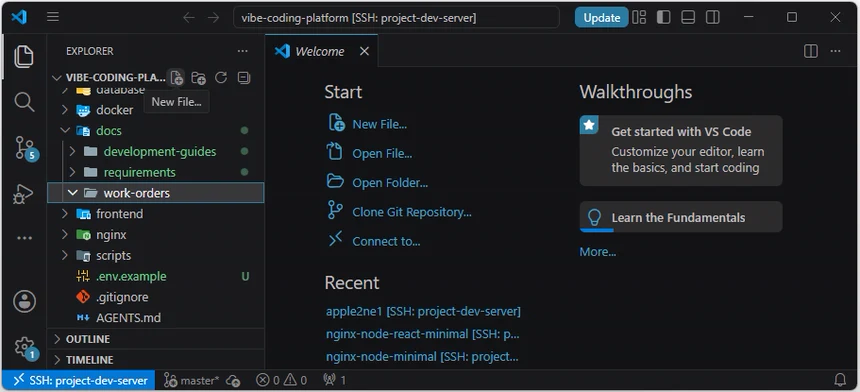The width and height of the screenshot is (860, 392).
Task: Open the Run and Debug view
Action: 24,194
